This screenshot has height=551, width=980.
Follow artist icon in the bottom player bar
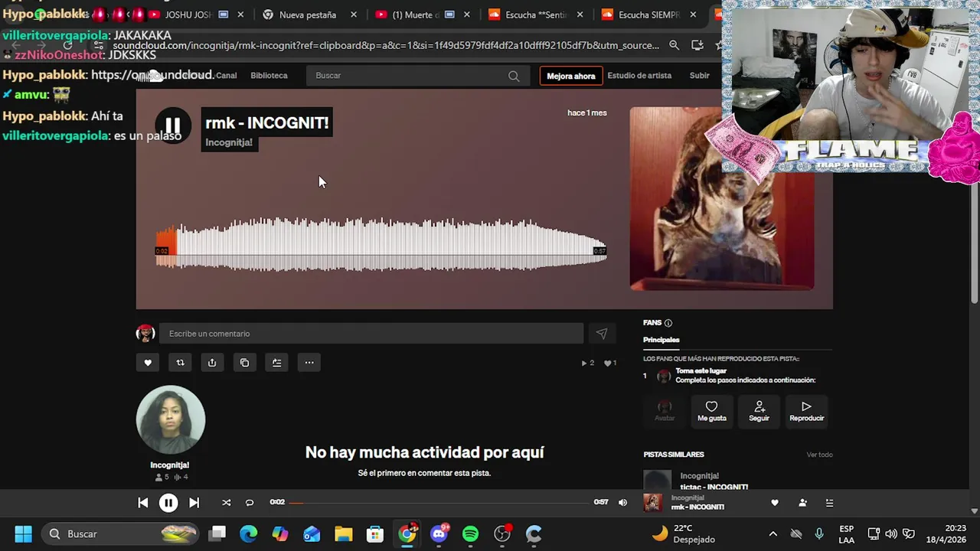[802, 503]
